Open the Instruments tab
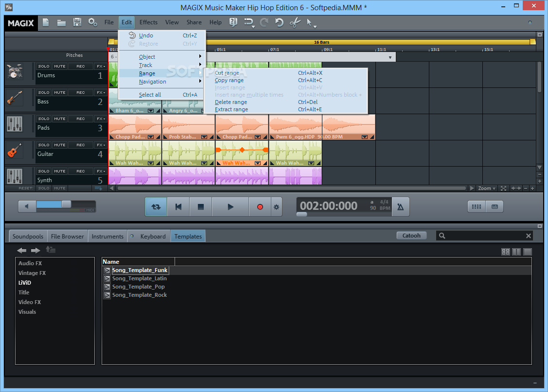Image resolution: width=548 pixels, height=392 pixels. point(107,236)
